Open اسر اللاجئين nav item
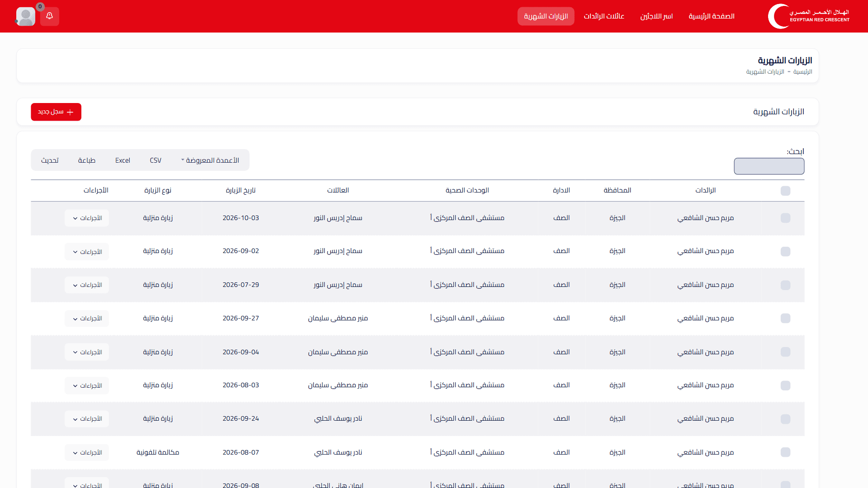 click(656, 16)
